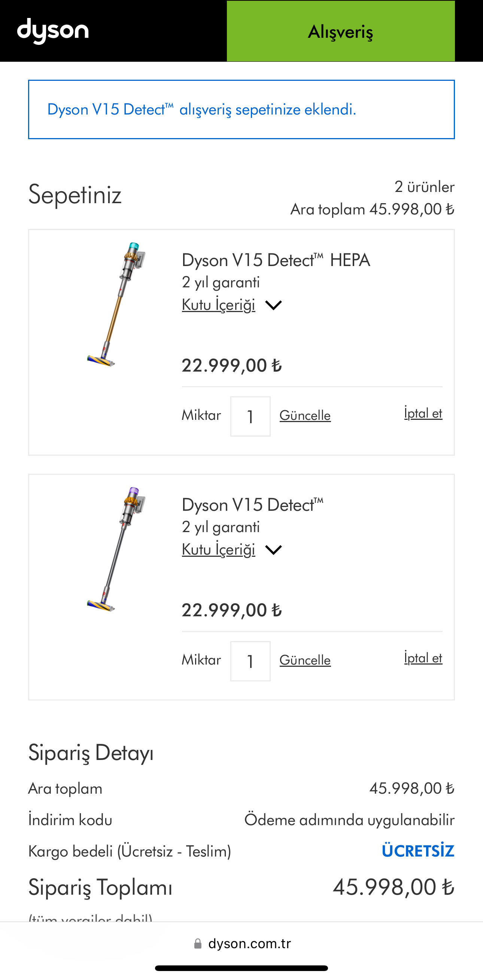Tap the dyson.com.tr address bar

tap(249, 943)
